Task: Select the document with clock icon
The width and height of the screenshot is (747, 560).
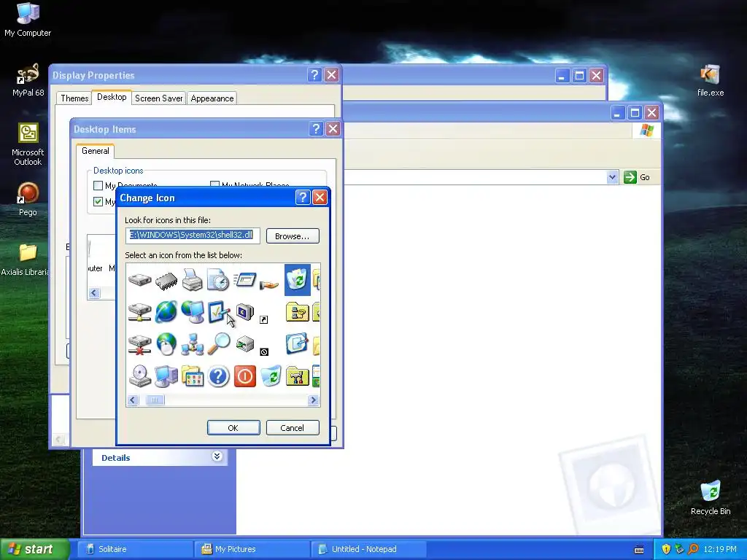Action: [x=218, y=279]
